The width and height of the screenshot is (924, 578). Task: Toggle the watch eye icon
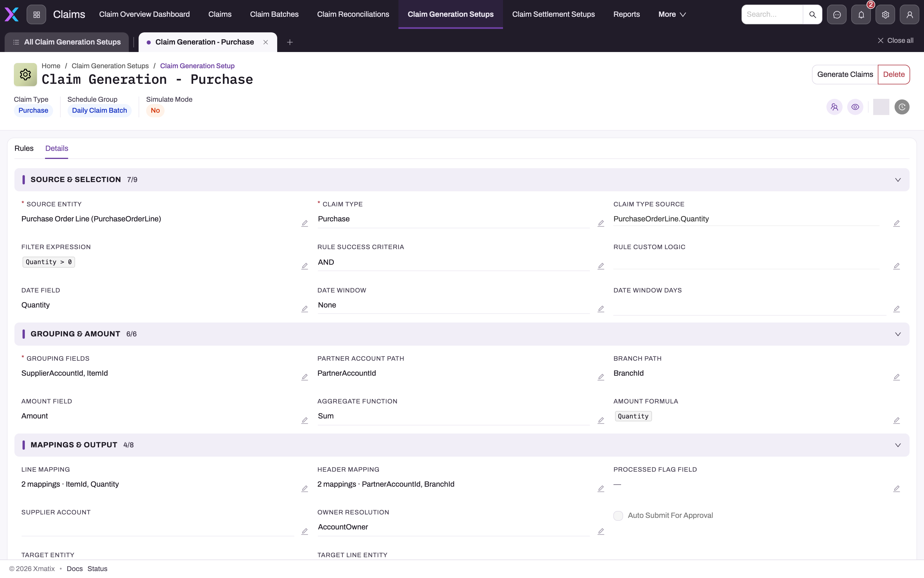point(855,107)
